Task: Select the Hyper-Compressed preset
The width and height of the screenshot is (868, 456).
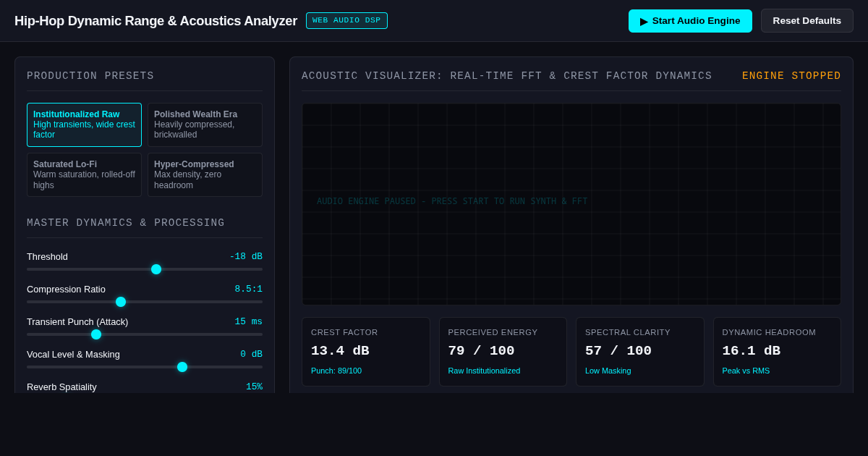Action: tap(205, 174)
